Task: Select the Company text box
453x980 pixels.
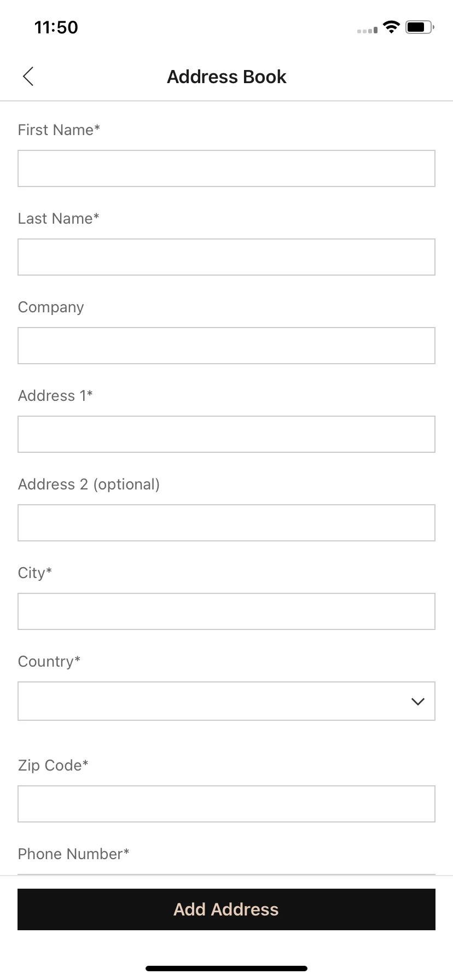Action: point(226,346)
